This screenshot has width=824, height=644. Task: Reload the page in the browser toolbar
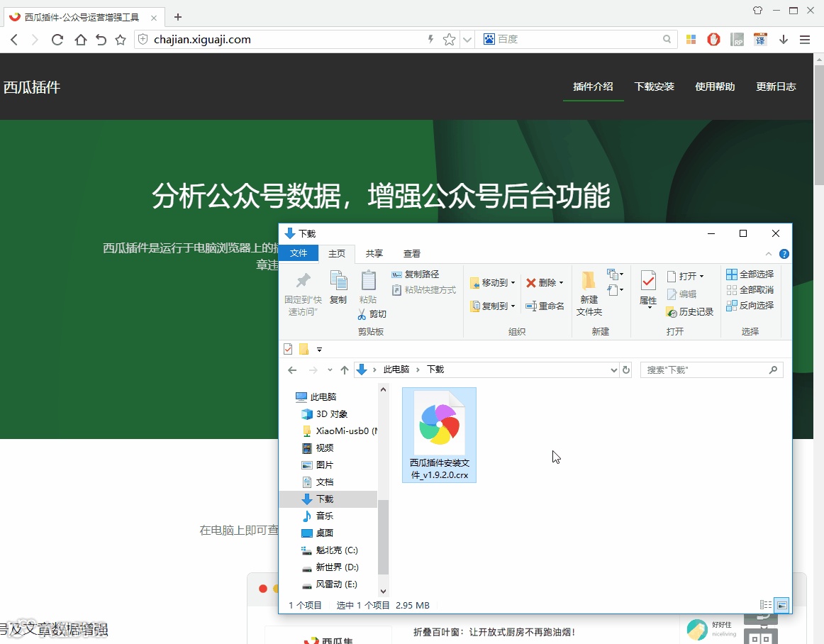(57, 40)
